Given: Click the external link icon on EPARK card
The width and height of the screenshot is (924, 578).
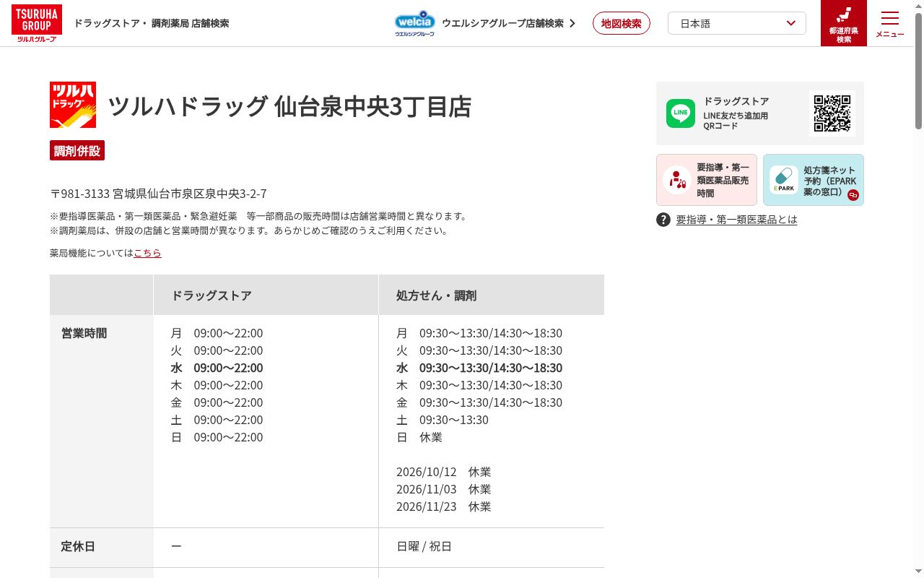Looking at the screenshot, I should click(853, 195).
